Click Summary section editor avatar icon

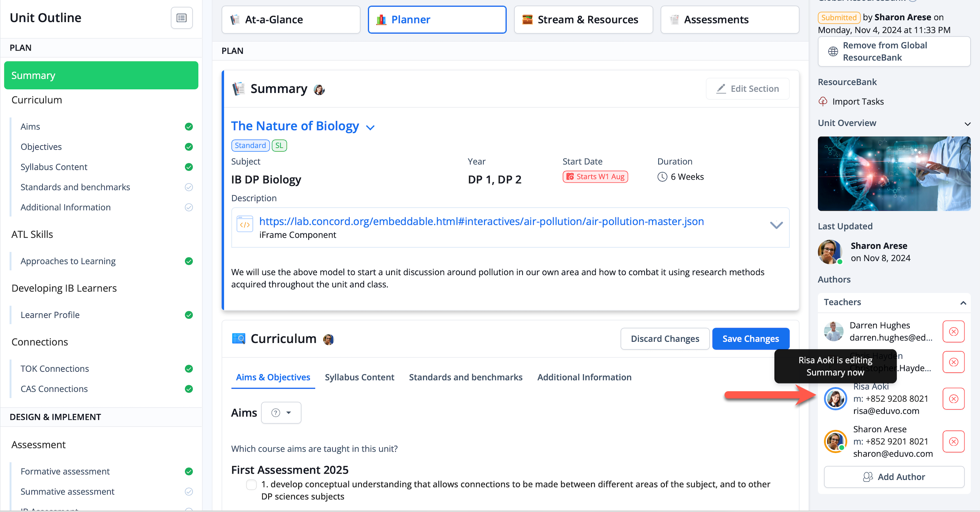(x=319, y=90)
